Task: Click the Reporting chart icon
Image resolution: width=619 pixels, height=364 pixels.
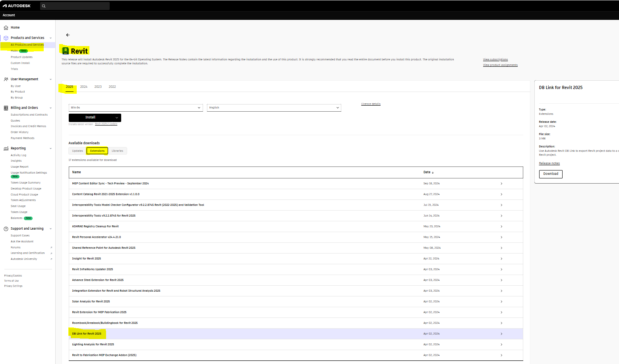Action: tap(6, 149)
